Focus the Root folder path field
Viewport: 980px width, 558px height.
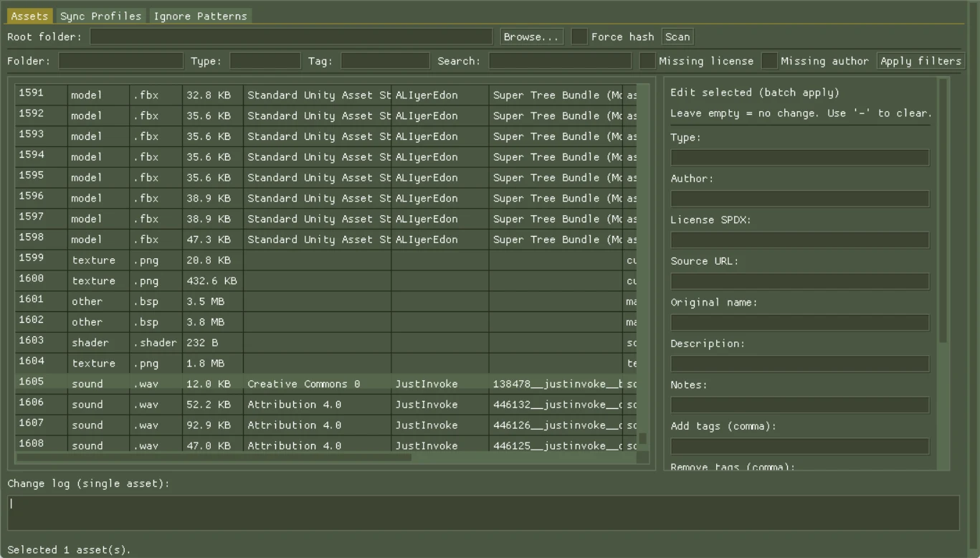click(291, 37)
